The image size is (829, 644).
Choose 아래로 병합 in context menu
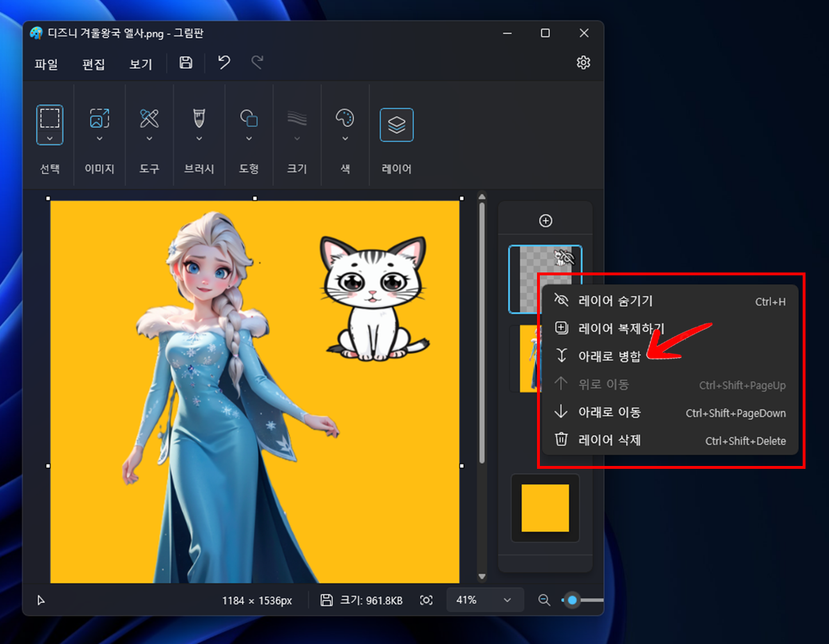(670, 356)
